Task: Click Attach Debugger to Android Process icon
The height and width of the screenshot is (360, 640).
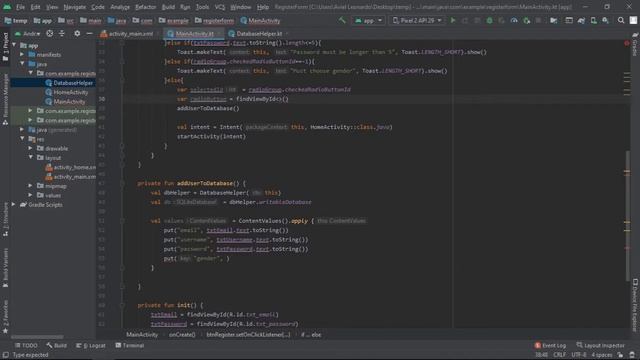Action: 527,20
